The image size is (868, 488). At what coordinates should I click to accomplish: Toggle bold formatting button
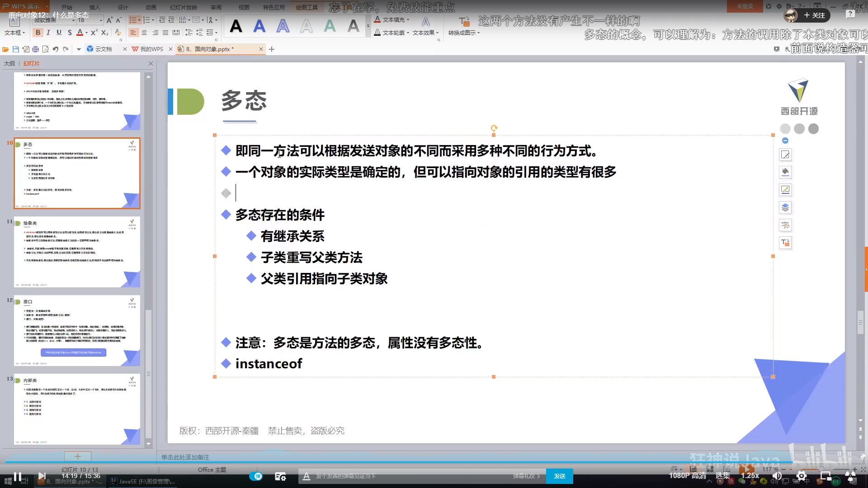[38, 33]
